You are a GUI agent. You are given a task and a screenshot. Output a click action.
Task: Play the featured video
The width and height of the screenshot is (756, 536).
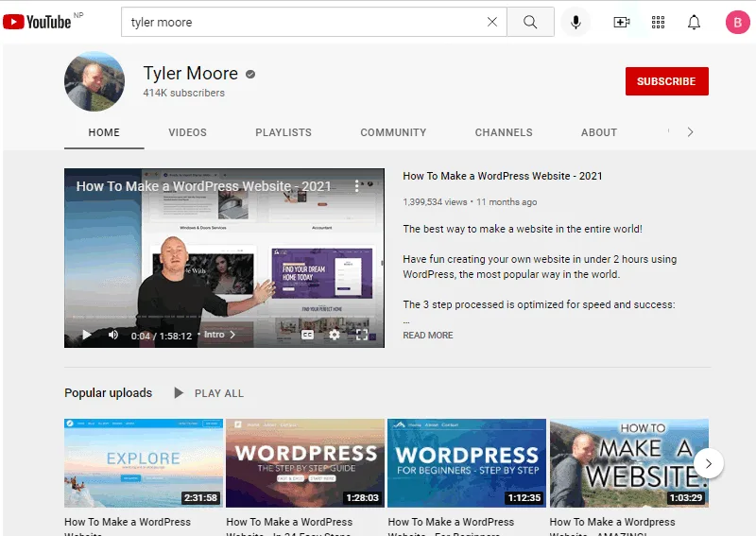(x=87, y=335)
